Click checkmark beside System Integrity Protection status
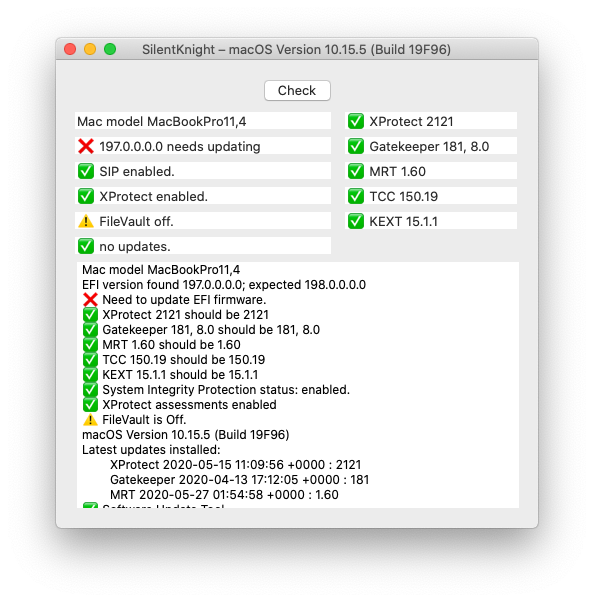Screen dimensions: 594x602 pyautogui.click(x=90, y=389)
